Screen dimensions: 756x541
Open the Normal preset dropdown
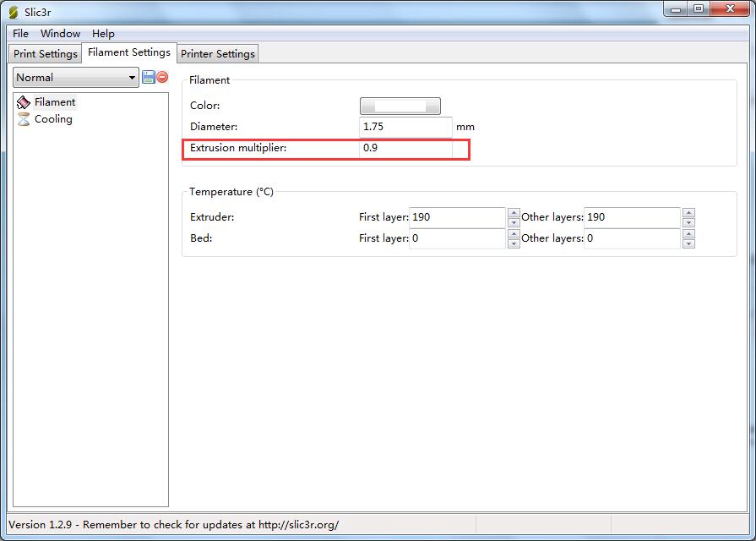[76, 77]
